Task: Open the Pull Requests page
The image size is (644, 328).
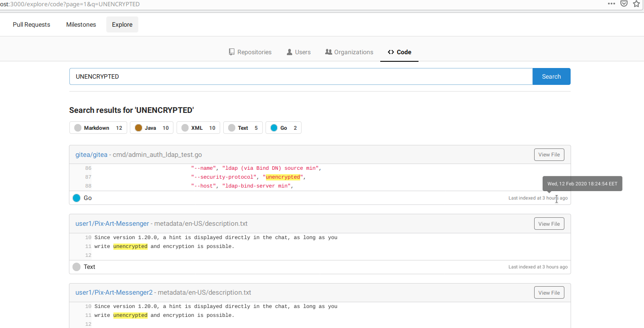Action: (32, 24)
